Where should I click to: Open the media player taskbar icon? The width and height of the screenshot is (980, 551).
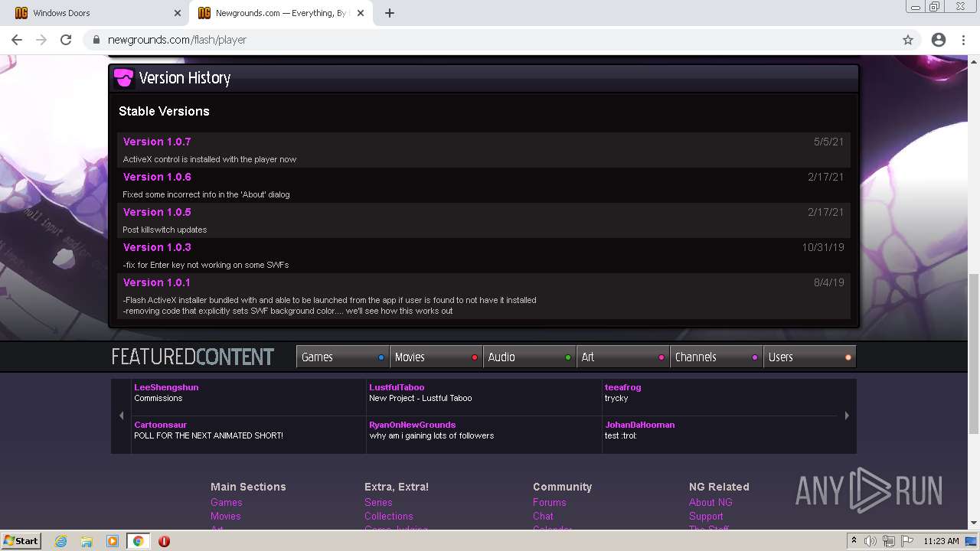pos(113,541)
